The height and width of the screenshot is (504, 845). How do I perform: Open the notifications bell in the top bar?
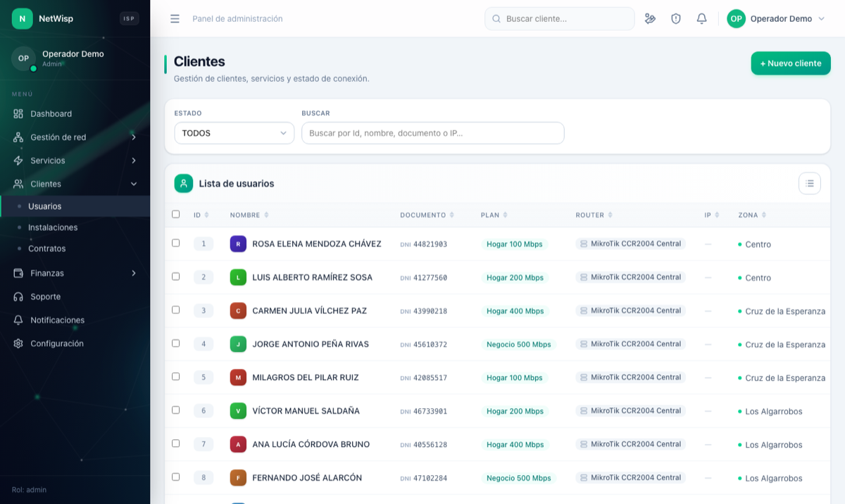(701, 19)
